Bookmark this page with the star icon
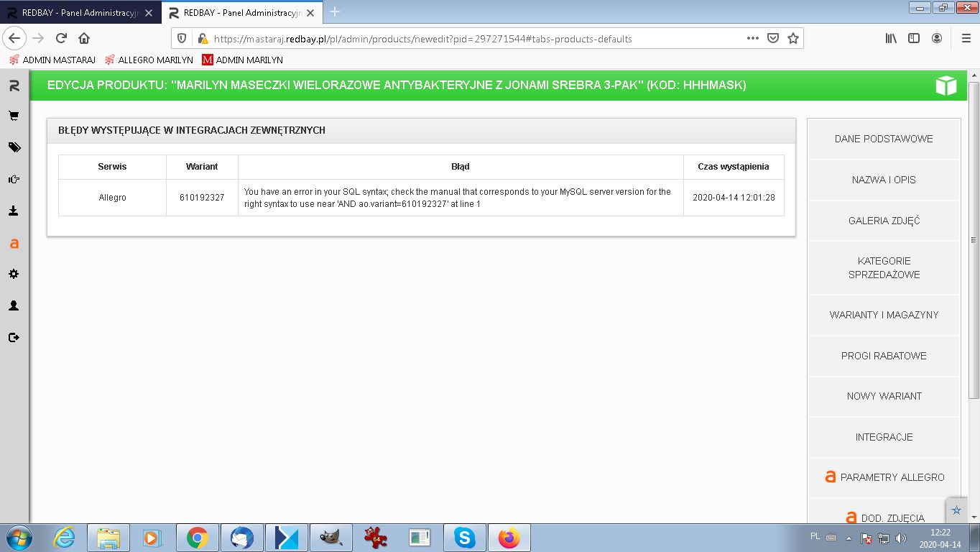 coord(793,39)
